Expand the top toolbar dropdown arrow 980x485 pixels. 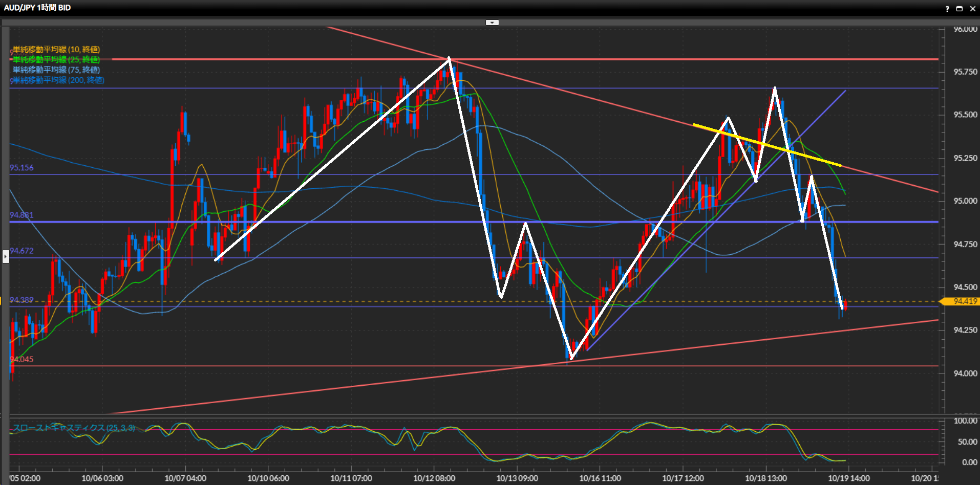[x=492, y=23]
